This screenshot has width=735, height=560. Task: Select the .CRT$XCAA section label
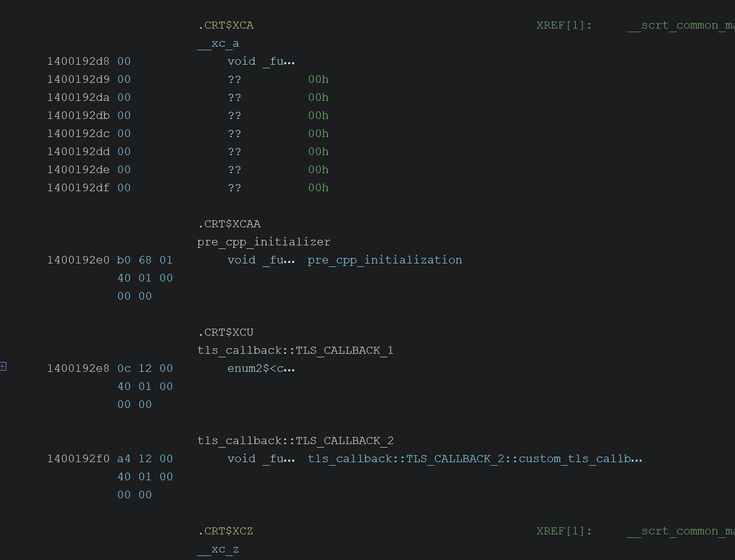click(x=229, y=224)
